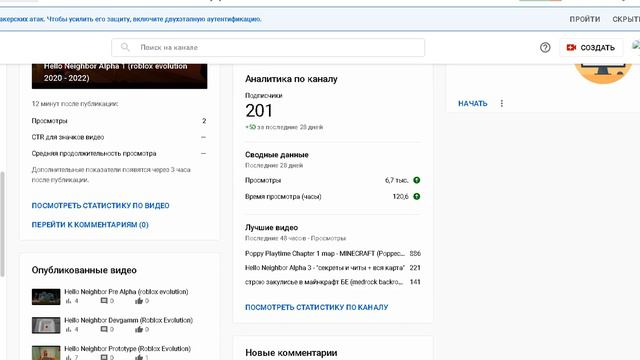Open the help question mark icon

tap(545, 47)
